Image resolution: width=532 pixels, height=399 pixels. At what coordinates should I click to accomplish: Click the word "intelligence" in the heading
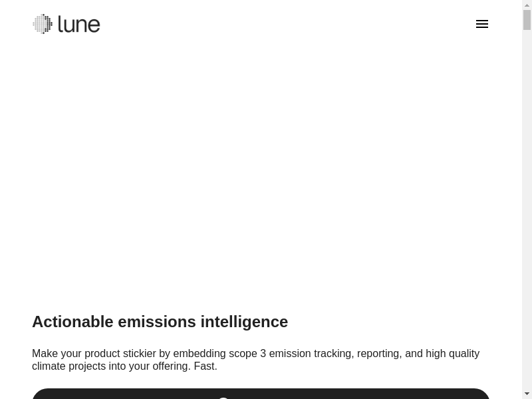pyautogui.click(x=244, y=322)
